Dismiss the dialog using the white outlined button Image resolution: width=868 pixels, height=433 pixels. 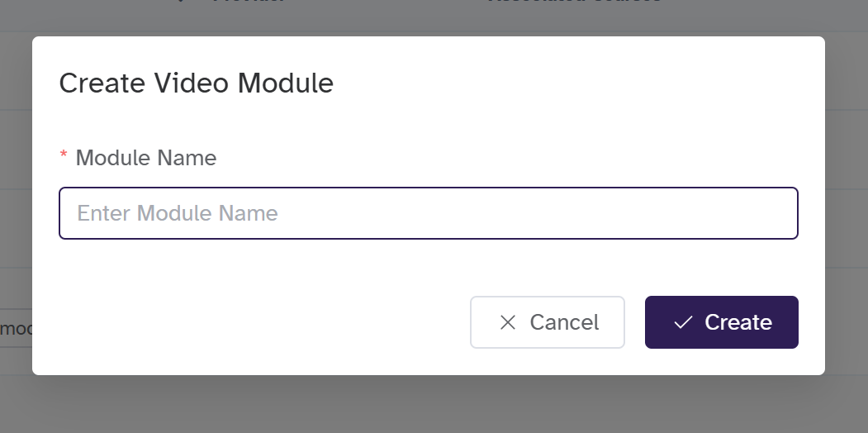547,322
